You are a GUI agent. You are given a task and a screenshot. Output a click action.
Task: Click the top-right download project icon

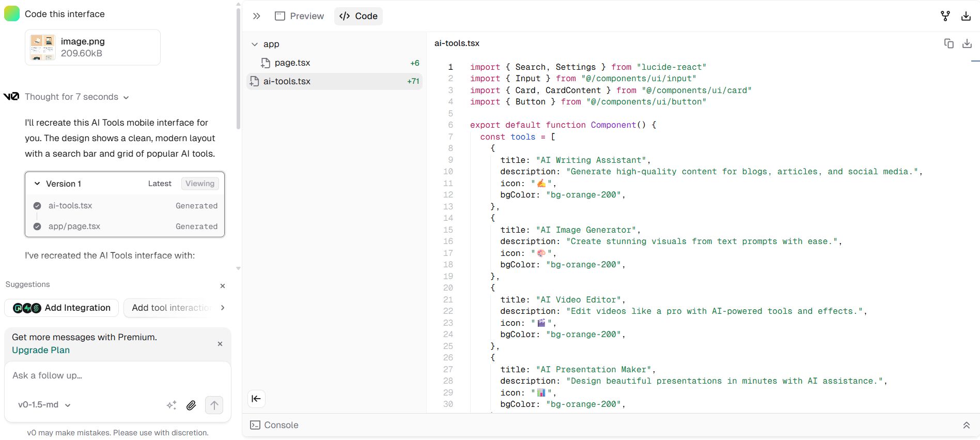(966, 16)
